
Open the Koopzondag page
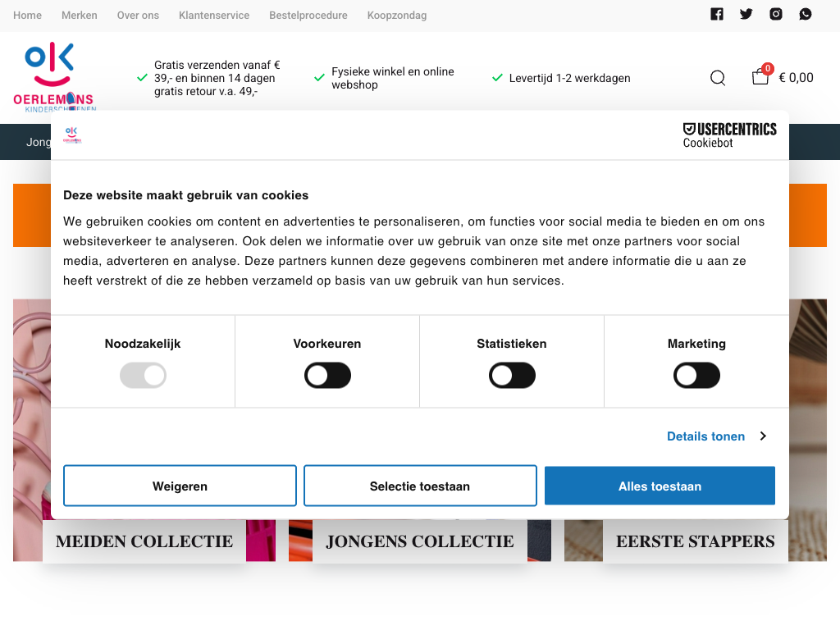point(397,16)
